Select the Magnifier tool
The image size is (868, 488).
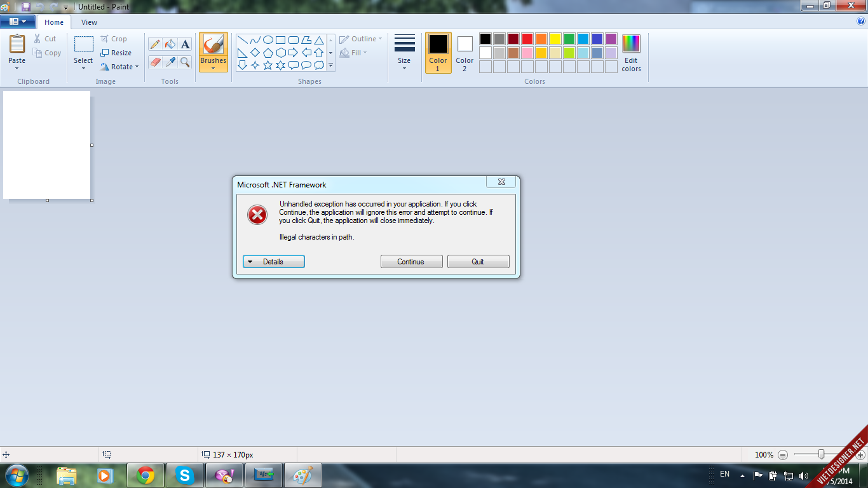click(x=185, y=62)
